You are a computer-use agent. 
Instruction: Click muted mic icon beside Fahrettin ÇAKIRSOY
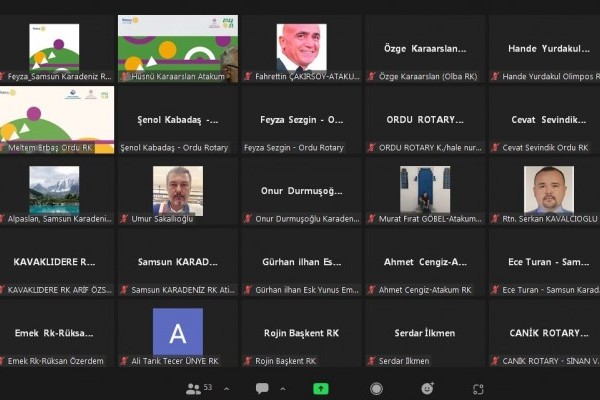point(248,77)
